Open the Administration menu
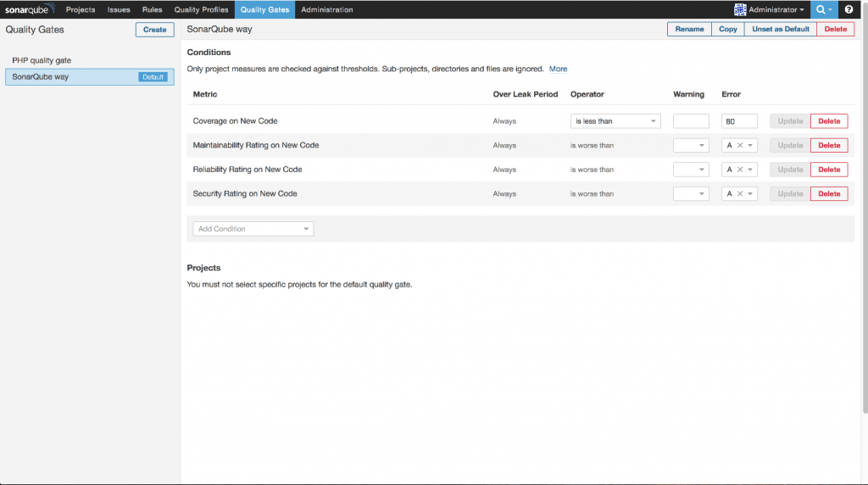 327,9
